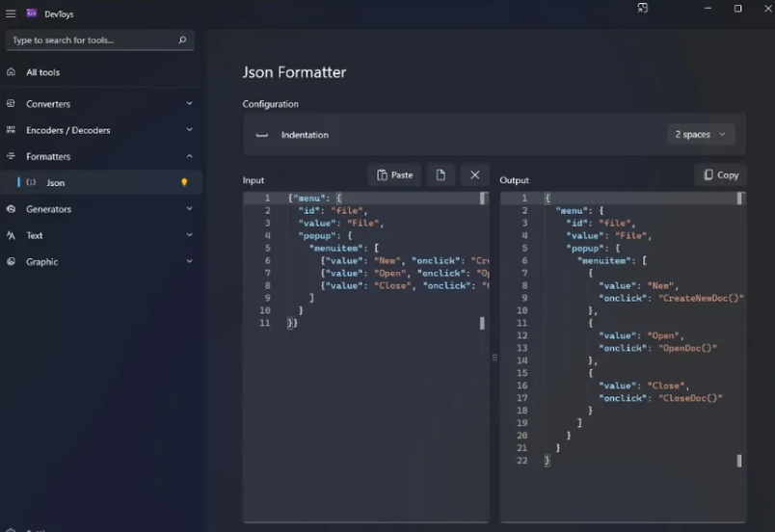The height and width of the screenshot is (532, 775).
Task: Open the All tools page
Action: (42, 72)
